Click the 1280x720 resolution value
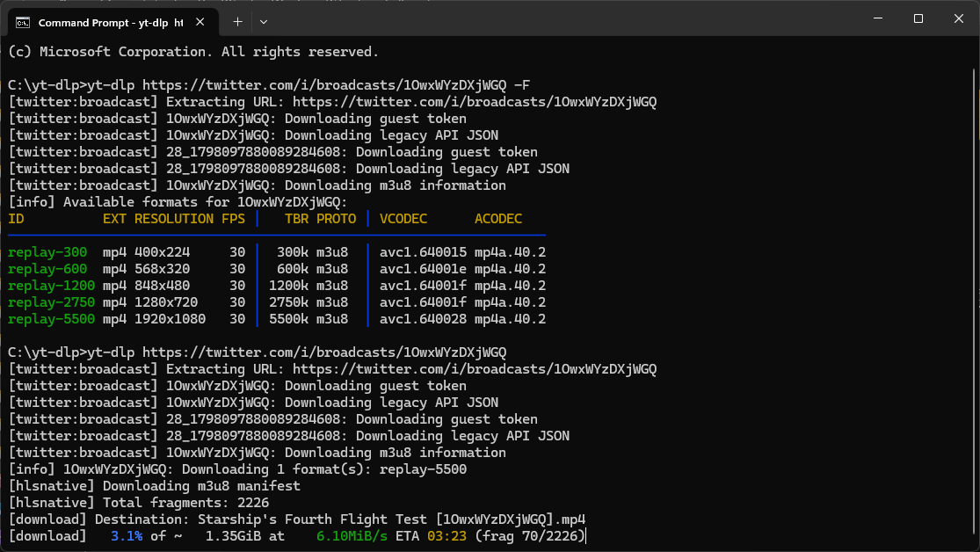Image resolution: width=980 pixels, height=552 pixels. click(x=166, y=302)
